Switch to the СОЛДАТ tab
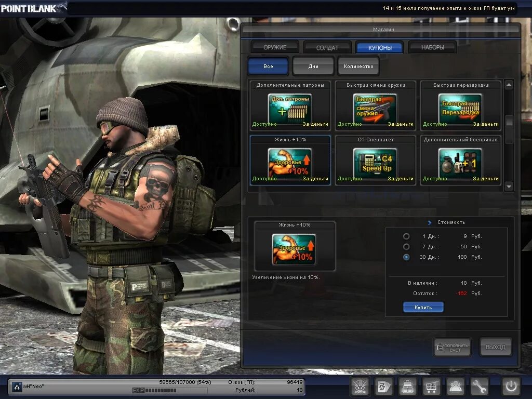This screenshot has width=532, height=399. [x=327, y=47]
